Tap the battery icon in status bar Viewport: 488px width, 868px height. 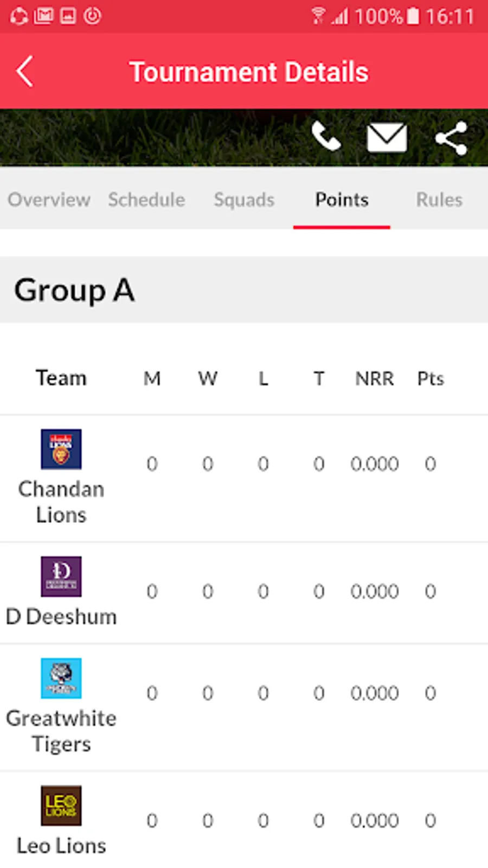click(413, 16)
